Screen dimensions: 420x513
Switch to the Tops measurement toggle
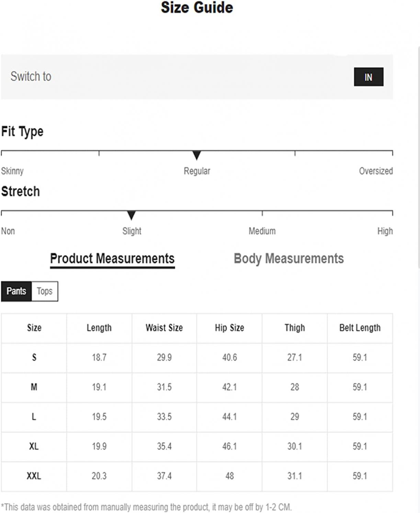tap(45, 291)
